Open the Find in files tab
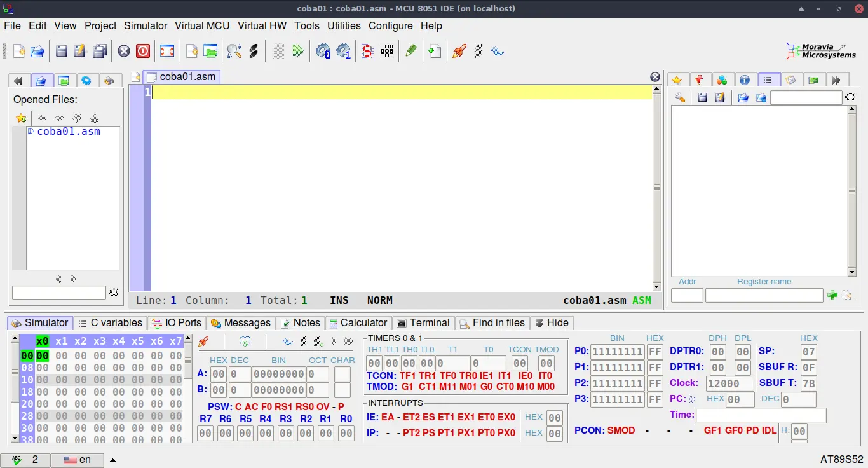Image resolution: width=868 pixels, height=468 pixels. pos(492,323)
